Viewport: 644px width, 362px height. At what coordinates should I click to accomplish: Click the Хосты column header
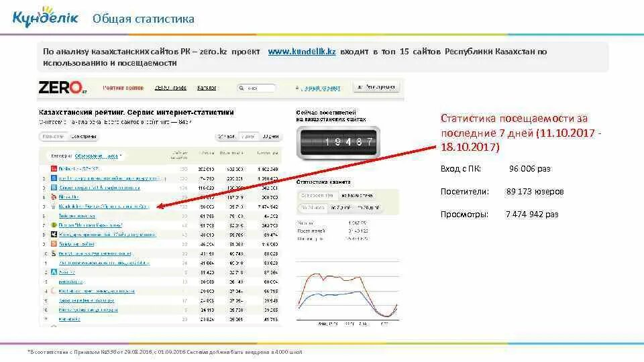207,153
